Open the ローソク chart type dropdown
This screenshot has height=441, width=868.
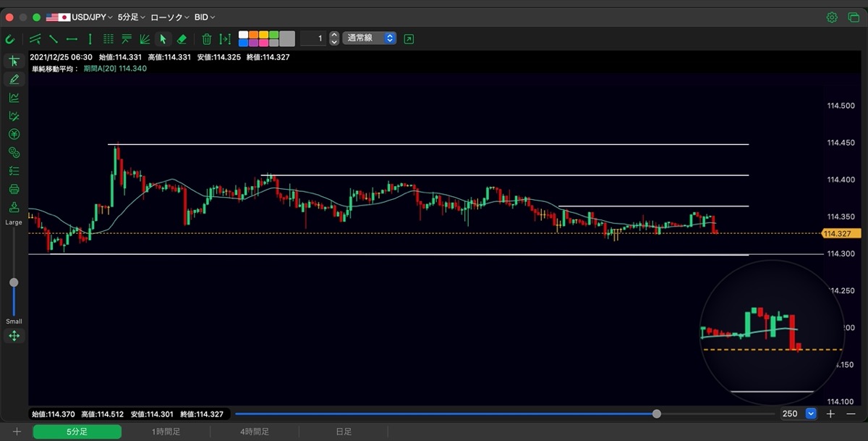pos(170,17)
